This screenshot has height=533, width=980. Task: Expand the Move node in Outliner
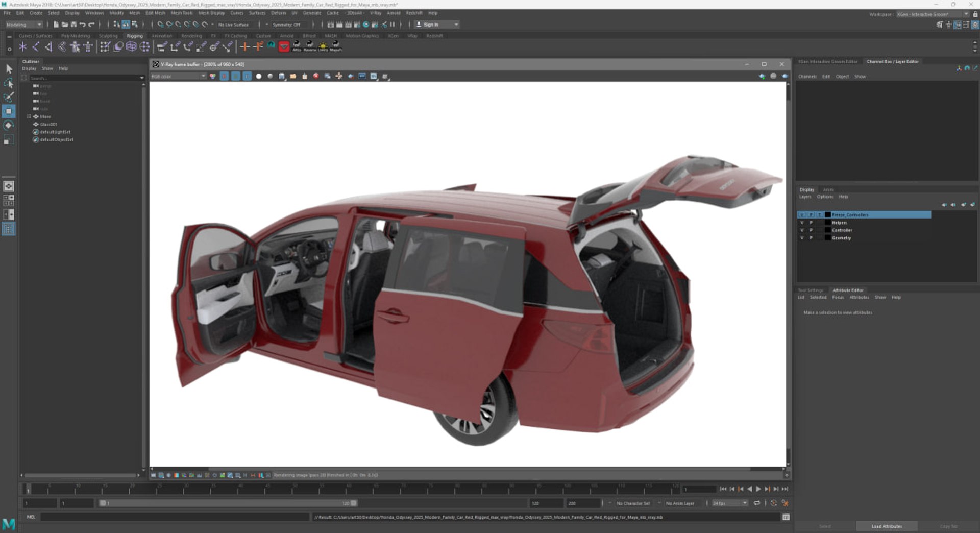29,116
